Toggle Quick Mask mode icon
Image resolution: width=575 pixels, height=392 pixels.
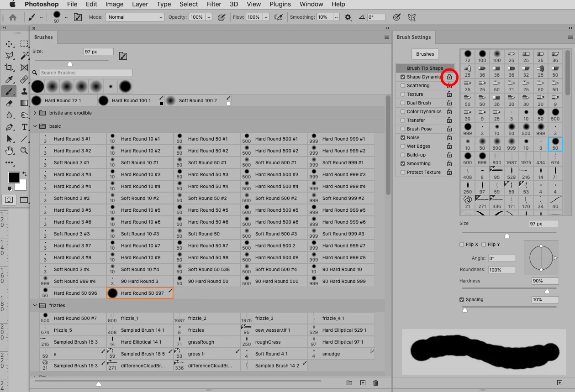(9, 199)
